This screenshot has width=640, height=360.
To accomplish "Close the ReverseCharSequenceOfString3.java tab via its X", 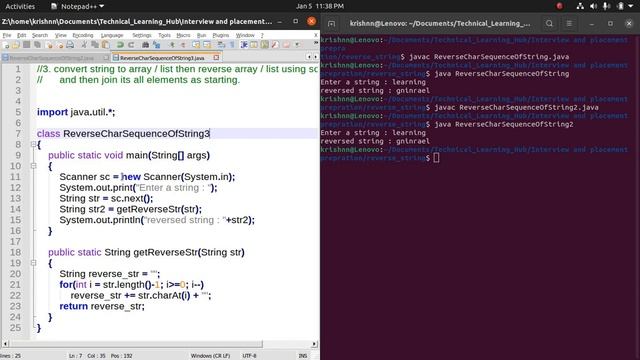I will (x=216, y=58).
